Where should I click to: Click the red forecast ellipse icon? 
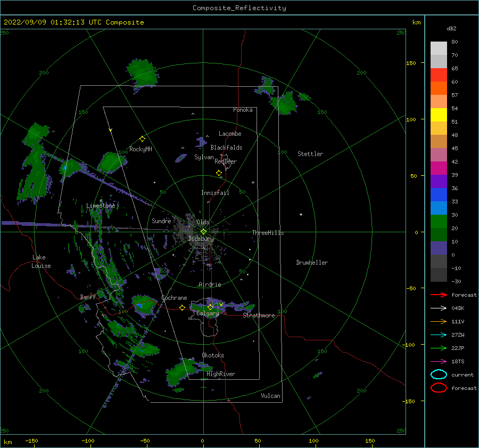tap(439, 388)
